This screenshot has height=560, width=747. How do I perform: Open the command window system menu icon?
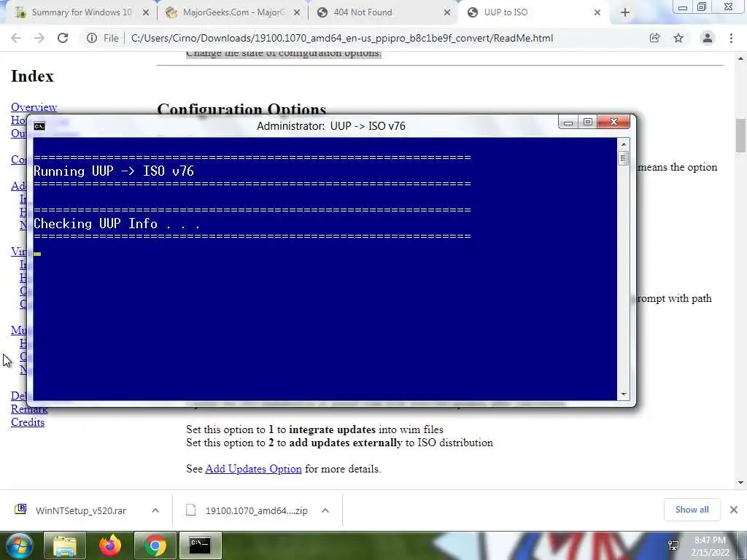click(x=39, y=126)
